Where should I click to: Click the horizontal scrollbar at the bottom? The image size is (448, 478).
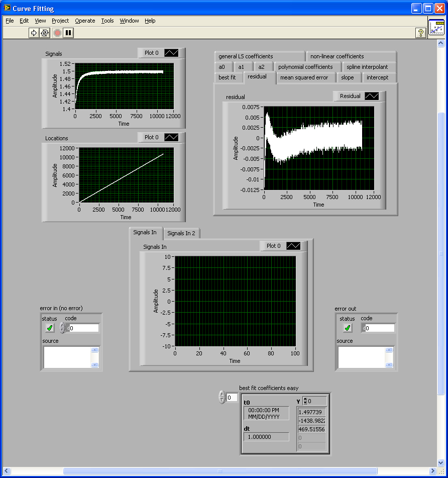[219, 471]
